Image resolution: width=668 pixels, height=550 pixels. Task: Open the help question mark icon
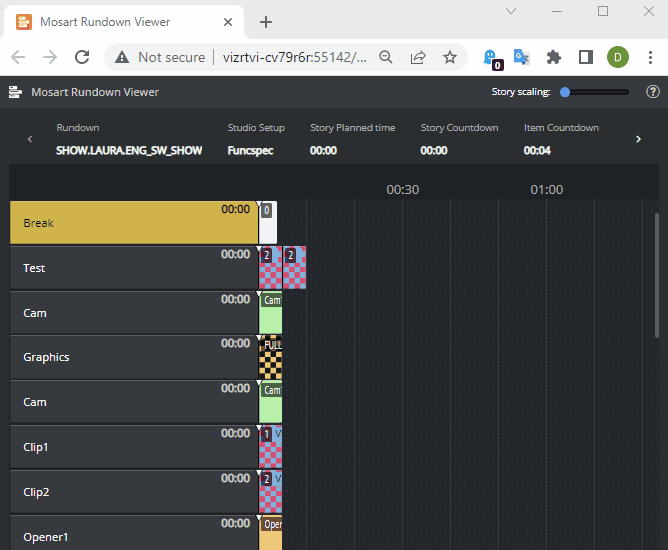pyautogui.click(x=653, y=92)
